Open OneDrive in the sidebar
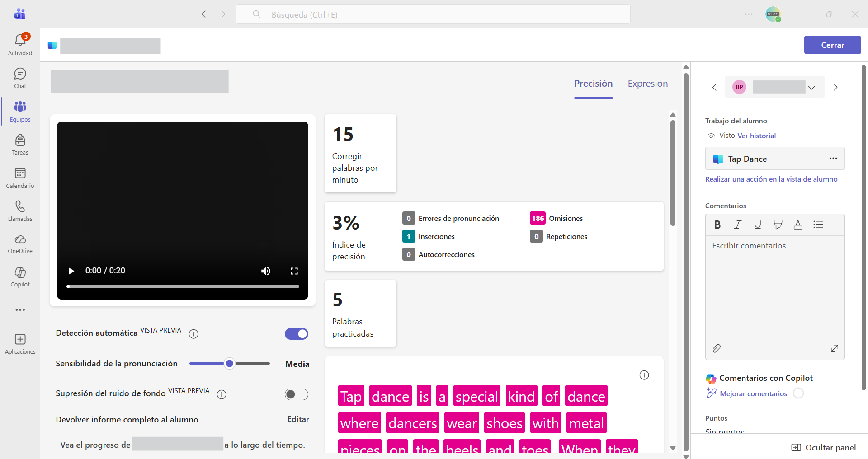The image size is (868, 459). point(20,244)
